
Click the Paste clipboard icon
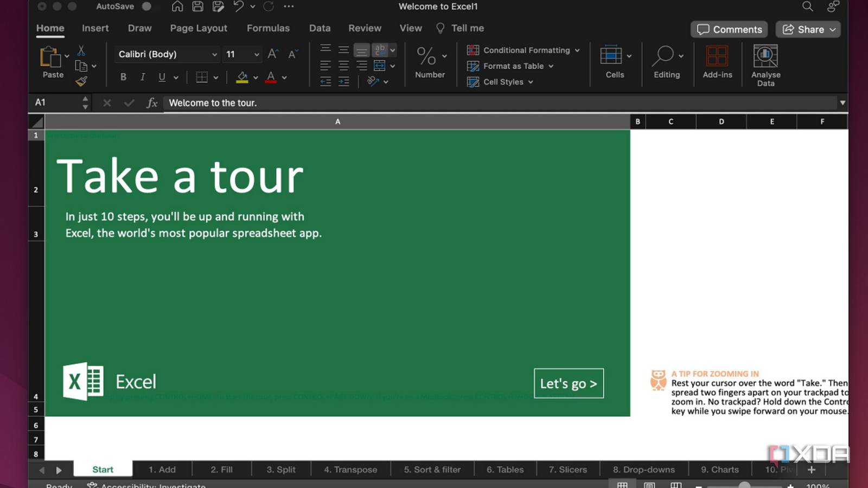(50, 57)
